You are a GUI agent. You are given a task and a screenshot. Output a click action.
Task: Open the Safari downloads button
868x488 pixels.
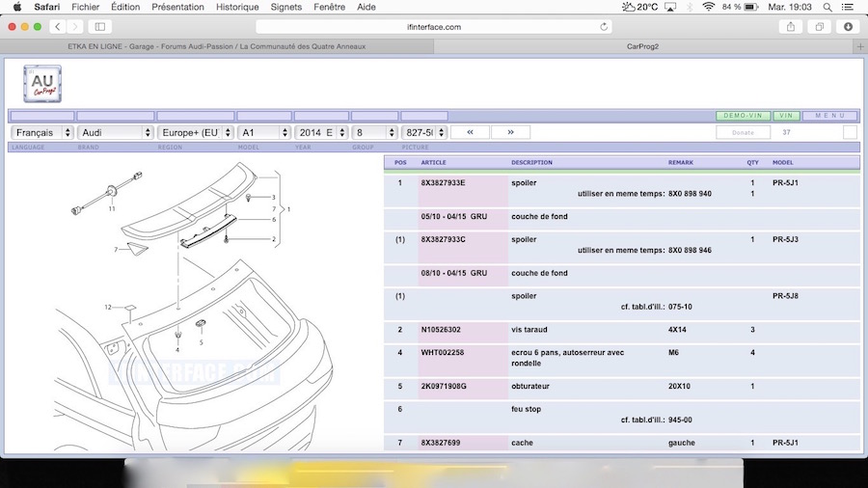(x=849, y=27)
